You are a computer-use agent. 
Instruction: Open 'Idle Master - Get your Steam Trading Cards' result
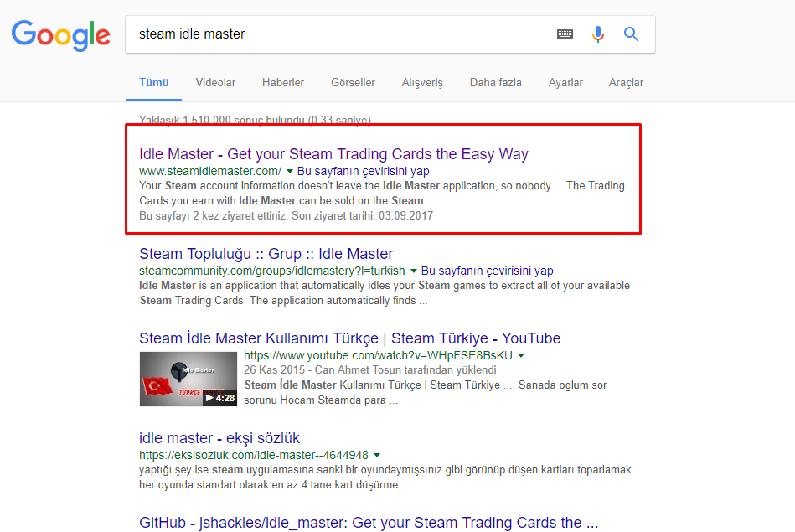pyautogui.click(x=333, y=153)
